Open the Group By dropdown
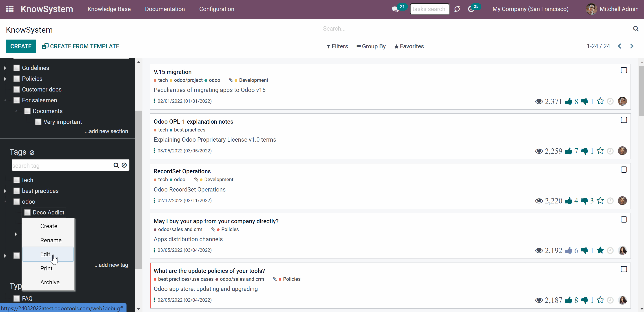Screen dimensions: 644x312 click(x=371, y=46)
